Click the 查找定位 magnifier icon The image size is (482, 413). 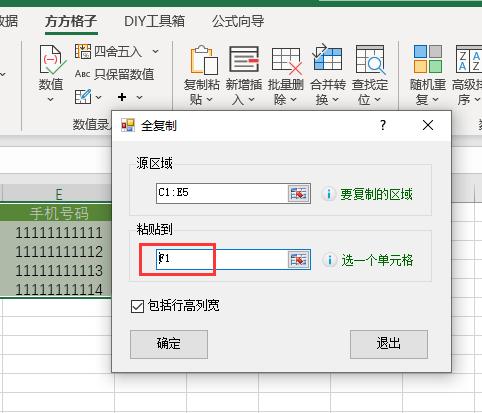coord(371,60)
